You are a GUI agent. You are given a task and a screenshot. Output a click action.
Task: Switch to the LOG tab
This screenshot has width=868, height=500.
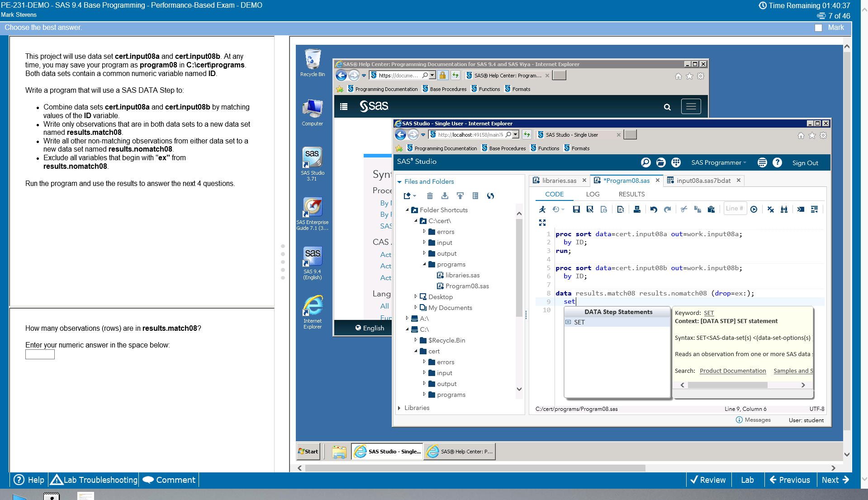pos(593,194)
